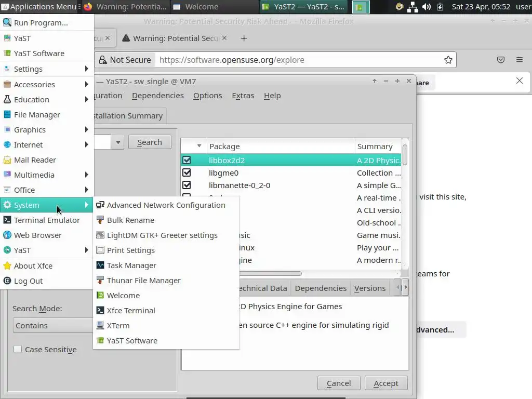Click the Internet globe icon

pos(7,144)
